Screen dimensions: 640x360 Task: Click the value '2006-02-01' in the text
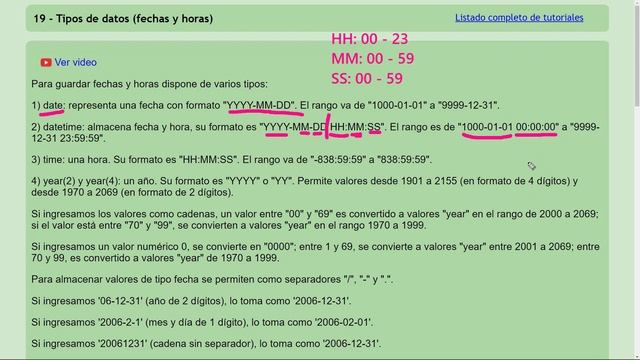[343, 322]
